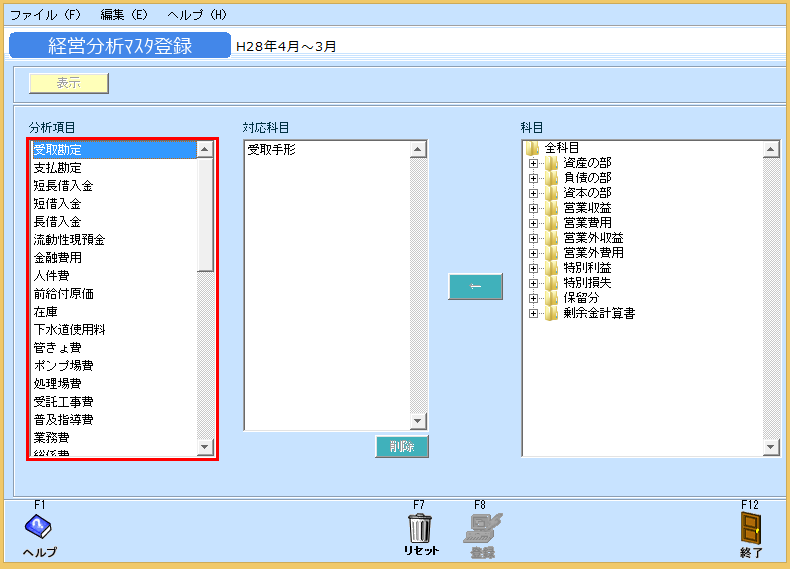Select 流動性現預金 in the 分析項目 list
Viewport: 790px width, 569px height.
(114, 240)
